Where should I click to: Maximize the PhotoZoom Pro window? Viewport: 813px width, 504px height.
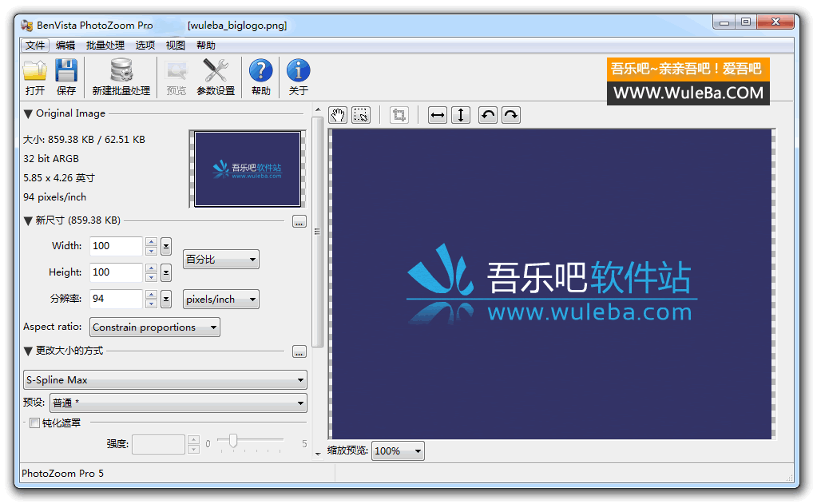746,22
